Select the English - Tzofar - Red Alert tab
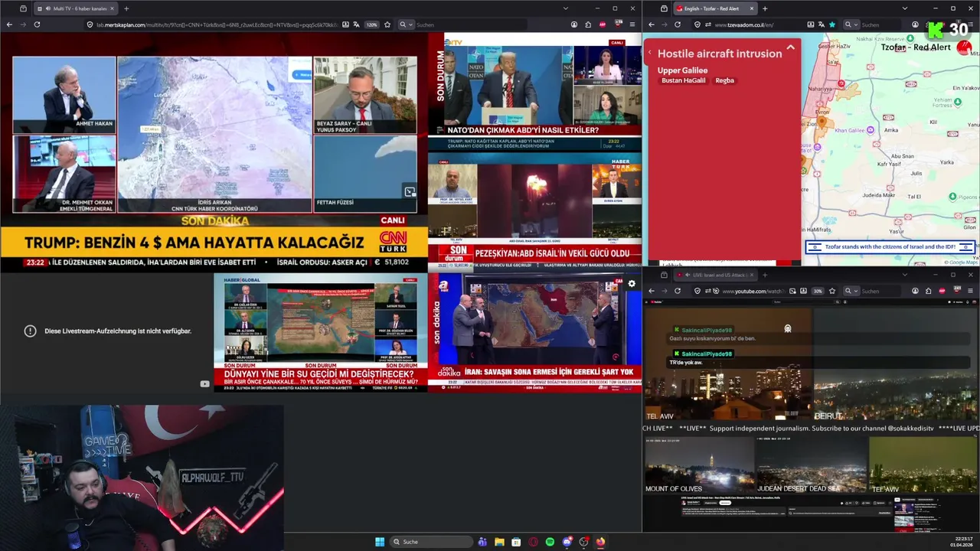Viewport: 980px width, 551px height. (716, 8)
